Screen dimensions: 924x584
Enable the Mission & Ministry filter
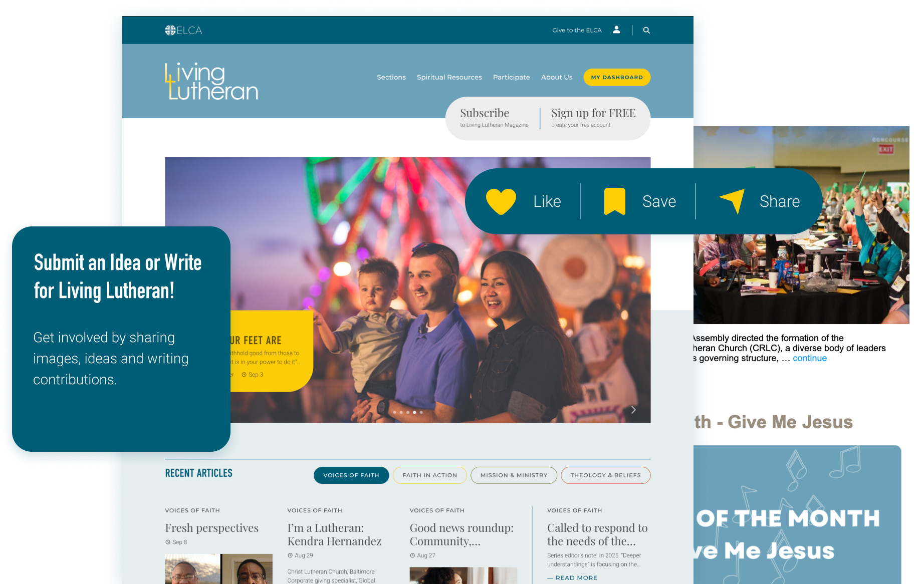coord(514,475)
